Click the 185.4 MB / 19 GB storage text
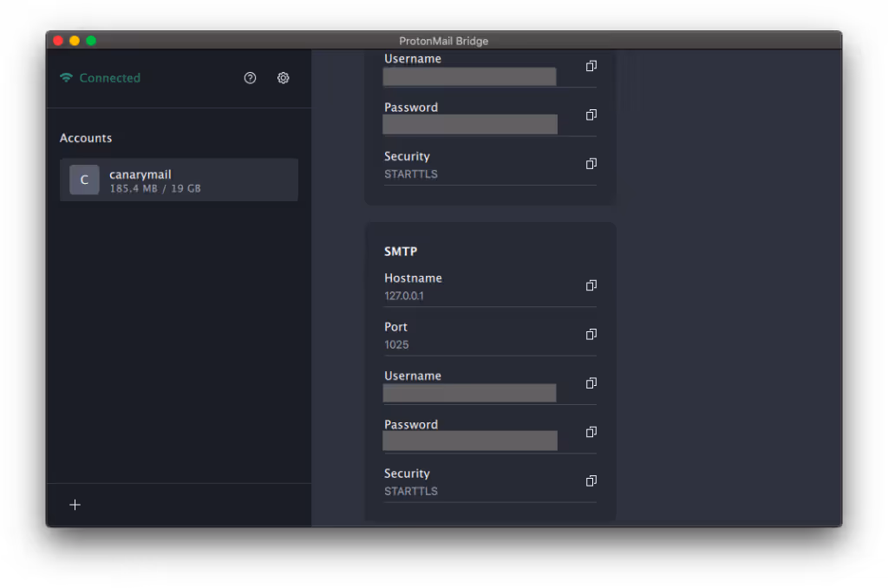Screen dimensions: 888x588 (155, 189)
